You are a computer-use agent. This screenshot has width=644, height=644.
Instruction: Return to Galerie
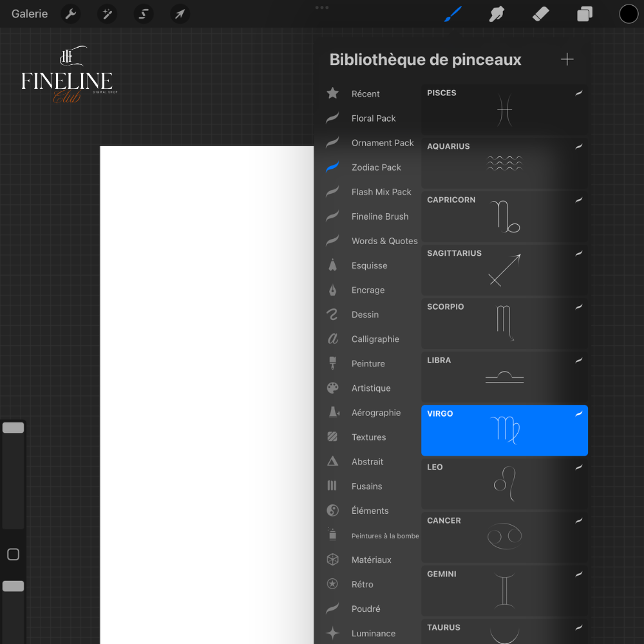(x=30, y=14)
